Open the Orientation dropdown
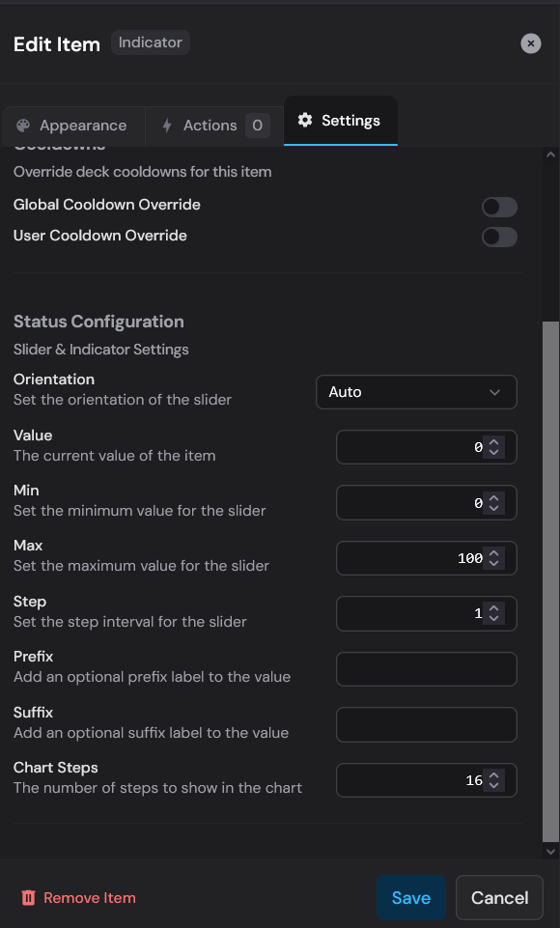 tap(416, 392)
